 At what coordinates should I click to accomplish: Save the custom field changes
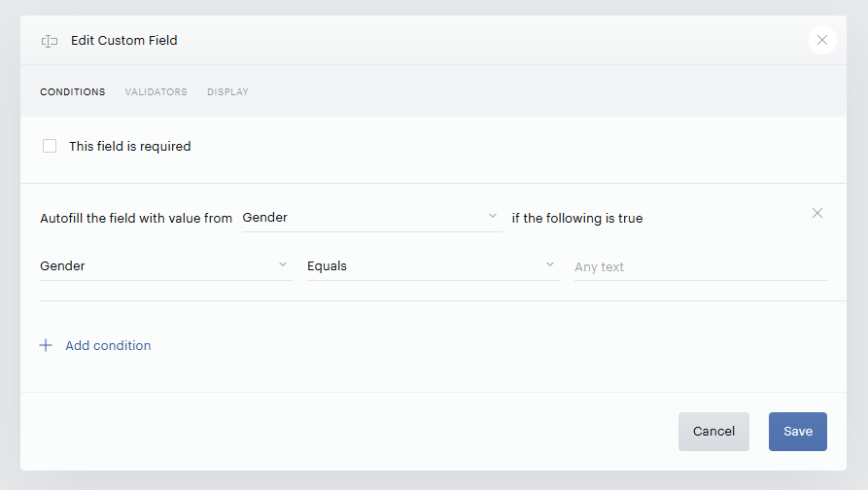(x=798, y=432)
